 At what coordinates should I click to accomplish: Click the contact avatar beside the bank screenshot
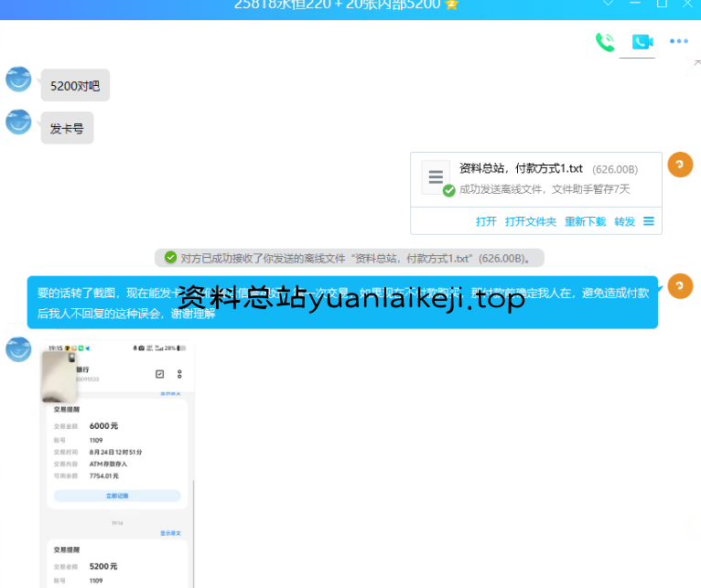[x=18, y=347]
